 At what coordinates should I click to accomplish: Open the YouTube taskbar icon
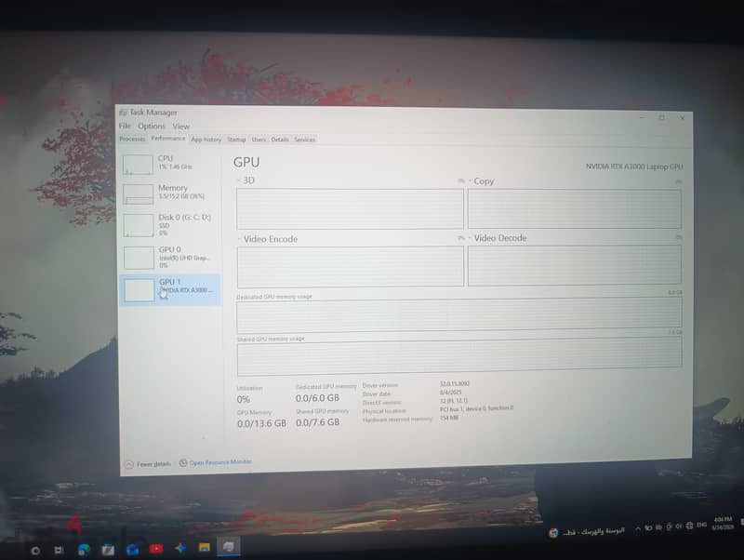[x=156, y=549]
